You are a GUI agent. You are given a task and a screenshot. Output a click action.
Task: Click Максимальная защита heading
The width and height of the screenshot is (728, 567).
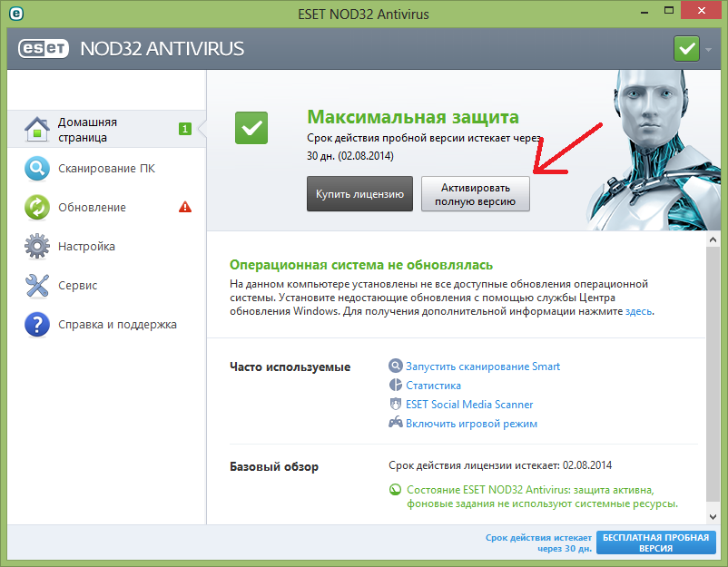(413, 117)
